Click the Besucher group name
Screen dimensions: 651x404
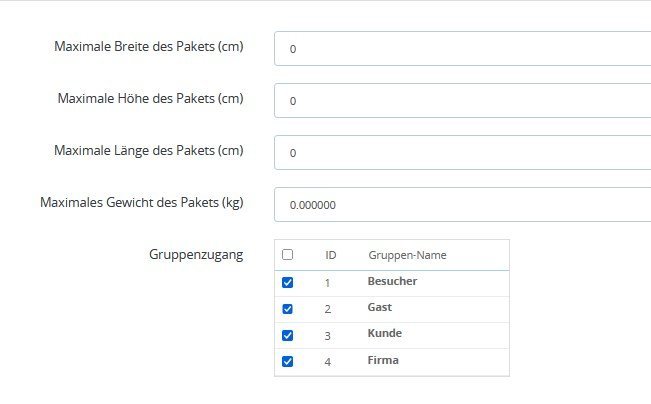point(392,281)
